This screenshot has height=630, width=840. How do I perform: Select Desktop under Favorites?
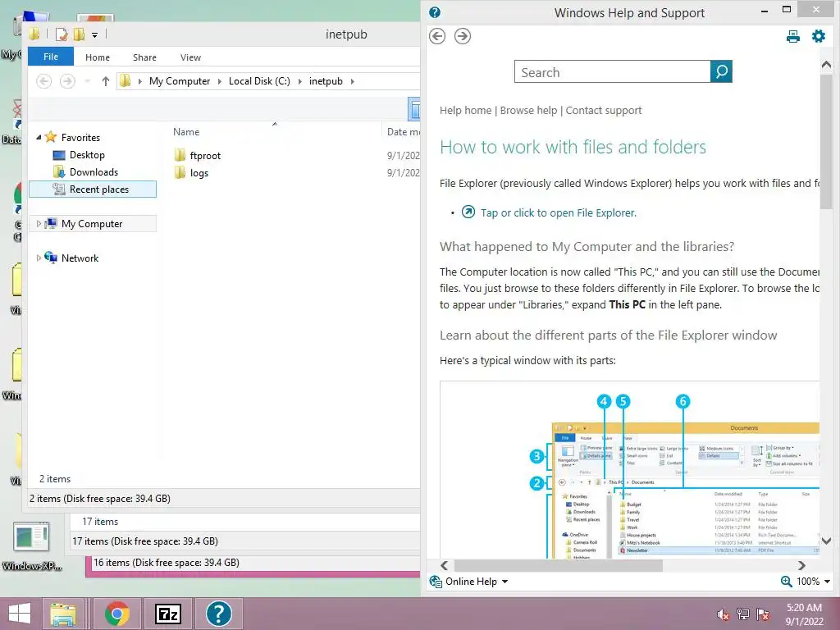87,155
